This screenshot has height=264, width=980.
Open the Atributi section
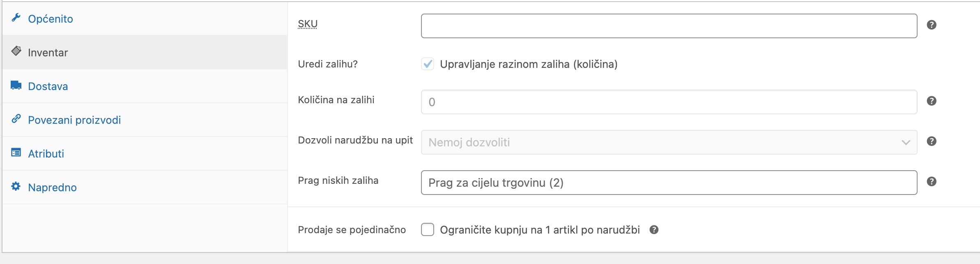[46, 153]
